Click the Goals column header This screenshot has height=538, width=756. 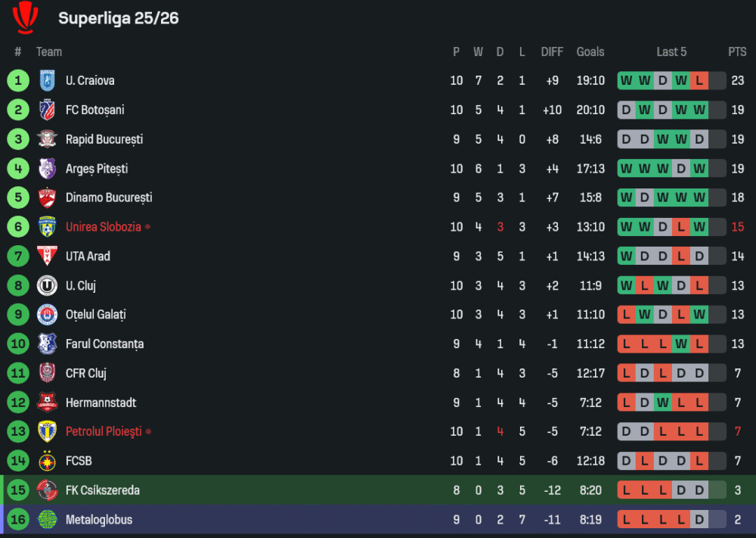[590, 51]
